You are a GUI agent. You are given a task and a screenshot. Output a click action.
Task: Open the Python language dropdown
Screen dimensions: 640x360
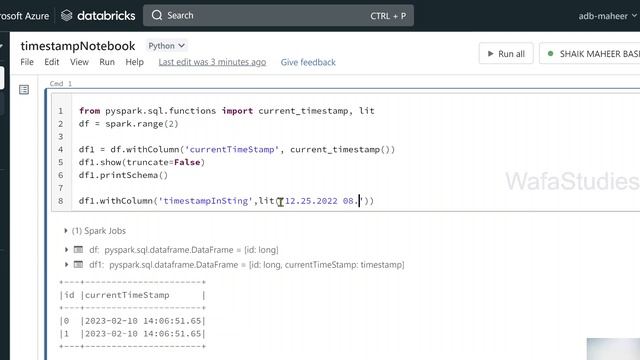tap(166, 46)
